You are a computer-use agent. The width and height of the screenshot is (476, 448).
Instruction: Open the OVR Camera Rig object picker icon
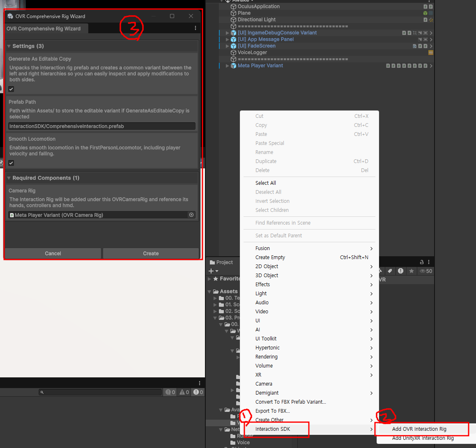[191, 214]
